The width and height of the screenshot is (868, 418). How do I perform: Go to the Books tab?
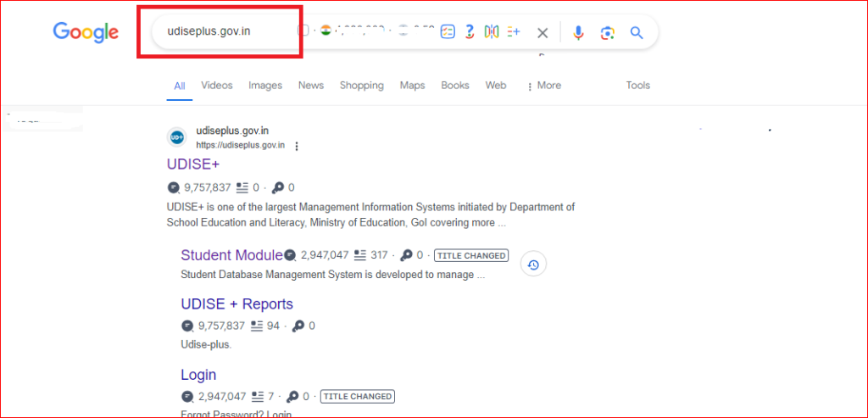pos(455,86)
